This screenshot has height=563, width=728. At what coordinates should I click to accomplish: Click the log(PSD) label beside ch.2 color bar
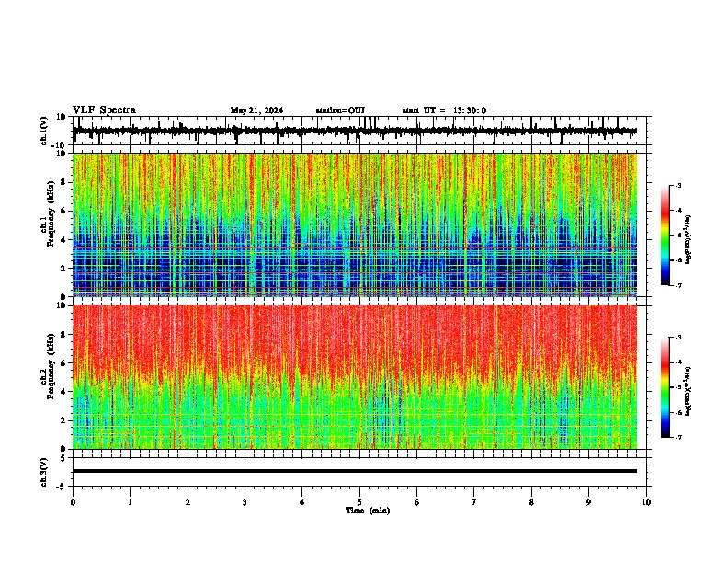point(688,391)
